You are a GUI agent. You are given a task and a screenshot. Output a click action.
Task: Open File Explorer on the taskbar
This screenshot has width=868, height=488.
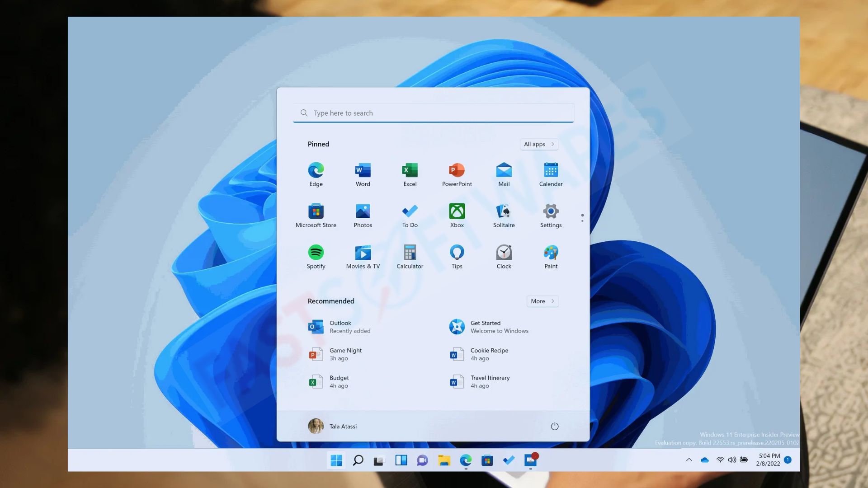tap(444, 460)
